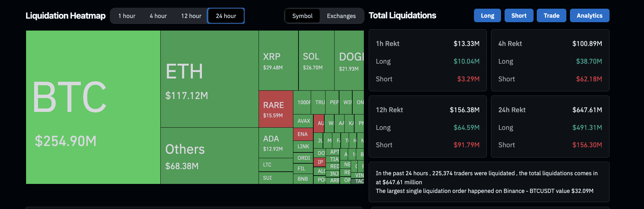Click the LTC heatmap tile

tap(276, 165)
